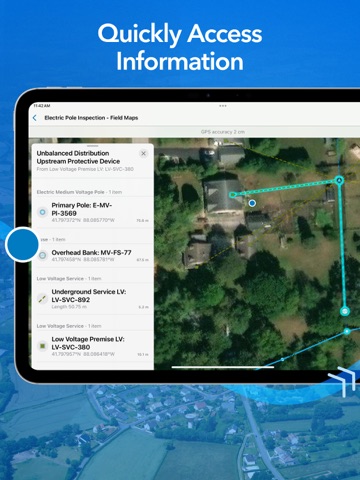Tap the teal pole node at the line corner
The width and height of the screenshot is (360, 480).
pyautogui.click(x=339, y=181)
